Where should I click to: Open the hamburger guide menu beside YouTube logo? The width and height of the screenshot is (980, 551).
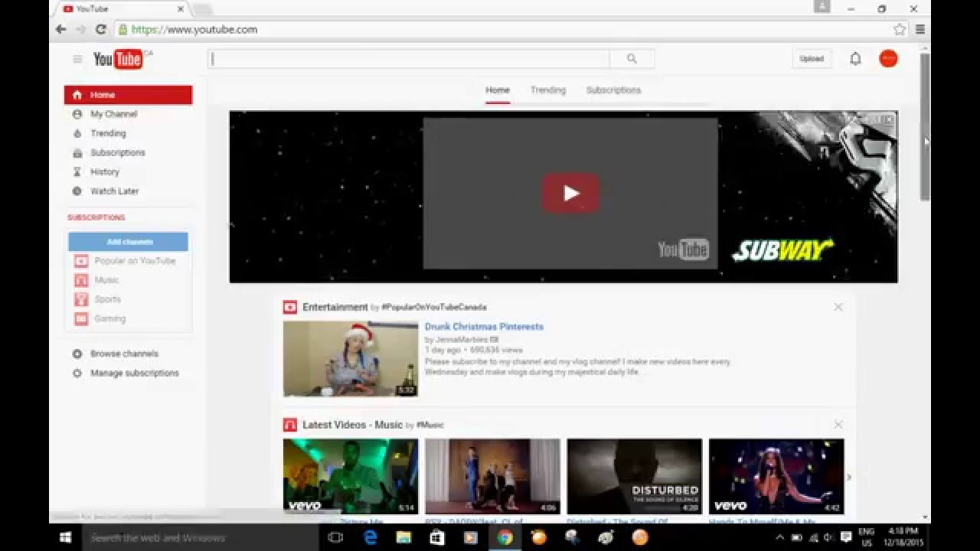[x=77, y=59]
